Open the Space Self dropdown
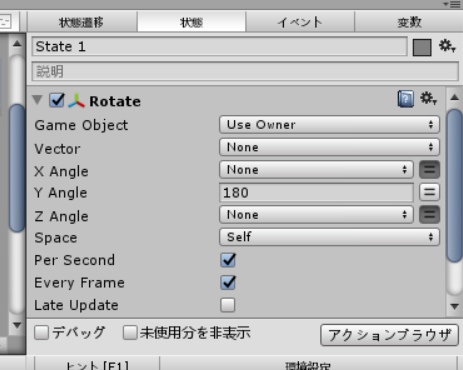The width and height of the screenshot is (463, 370). pos(329,237)
